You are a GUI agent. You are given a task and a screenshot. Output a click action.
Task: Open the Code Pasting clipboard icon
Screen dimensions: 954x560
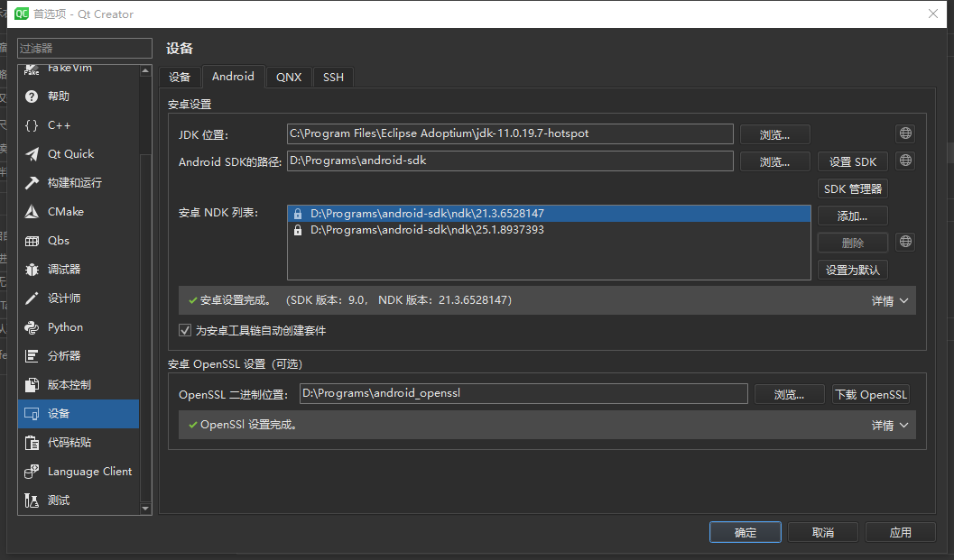(32, 443)
